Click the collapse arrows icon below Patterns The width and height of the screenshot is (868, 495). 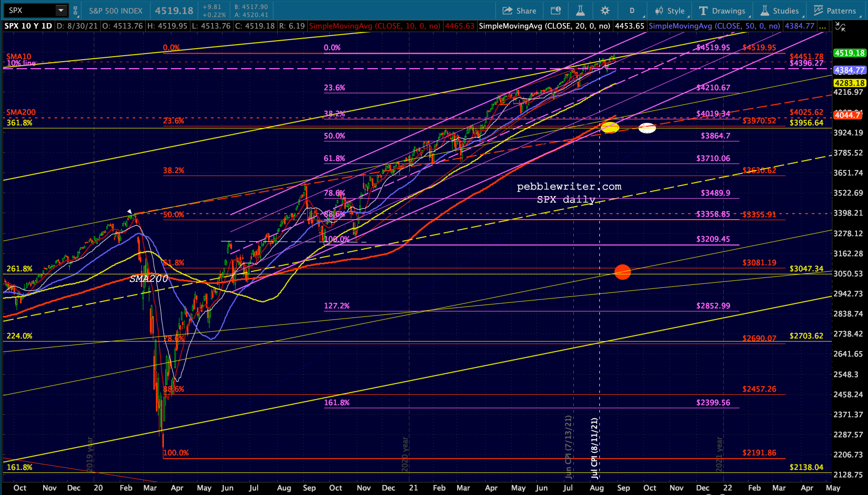(840, 27)
